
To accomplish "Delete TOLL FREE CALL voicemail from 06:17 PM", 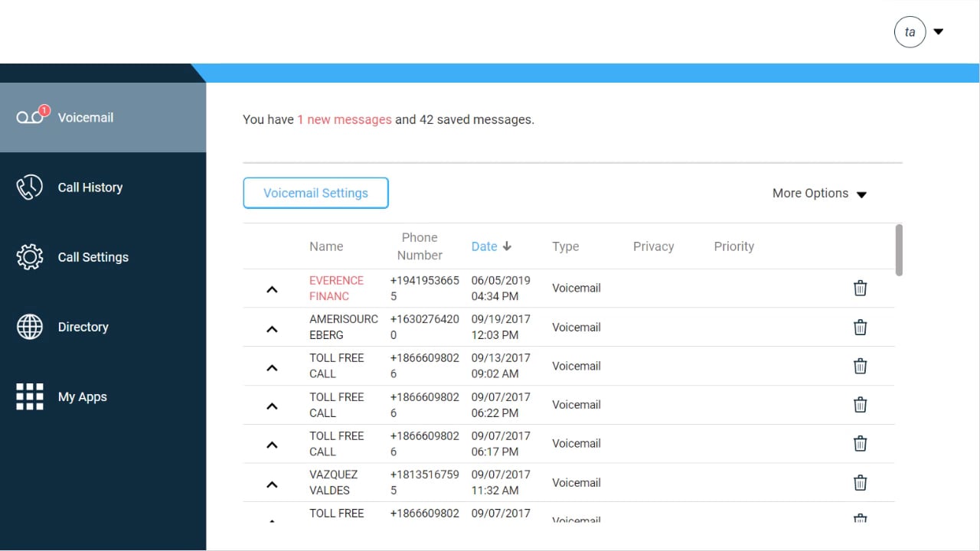I will click(x=861, y=444).
